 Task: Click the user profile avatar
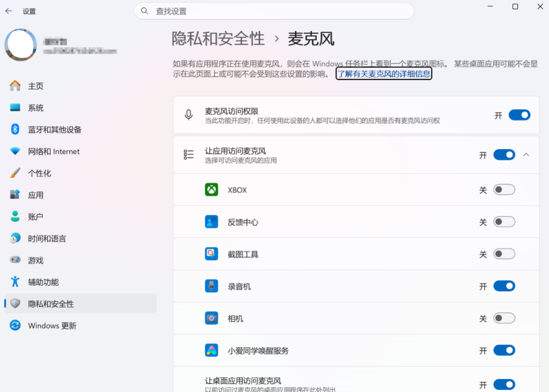[20, 45]
